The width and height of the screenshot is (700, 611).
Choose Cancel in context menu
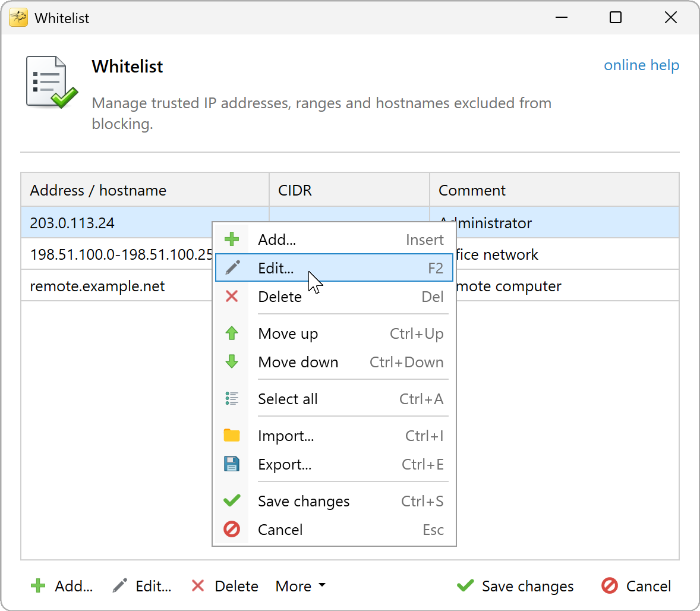(334, 529)
